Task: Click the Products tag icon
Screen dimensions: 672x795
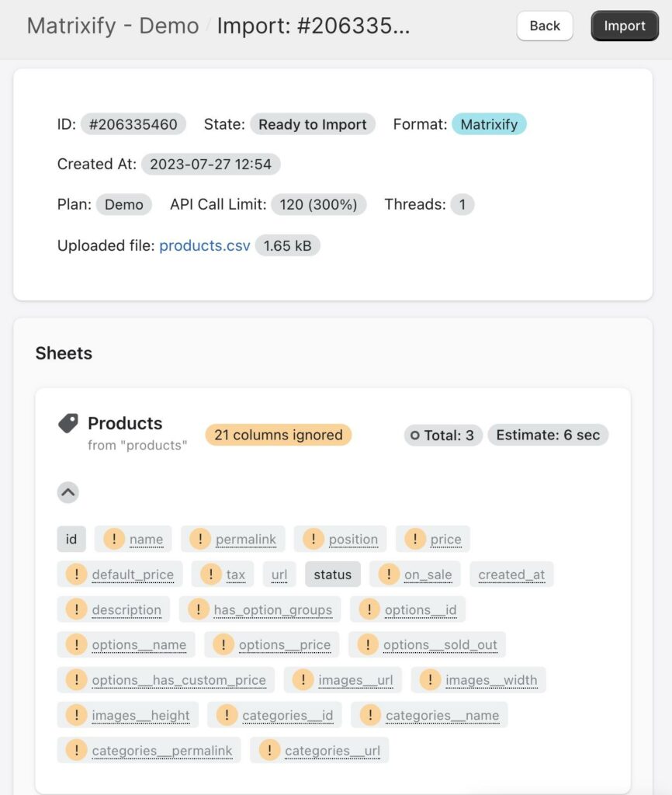Action: click(x=68, y=424)
